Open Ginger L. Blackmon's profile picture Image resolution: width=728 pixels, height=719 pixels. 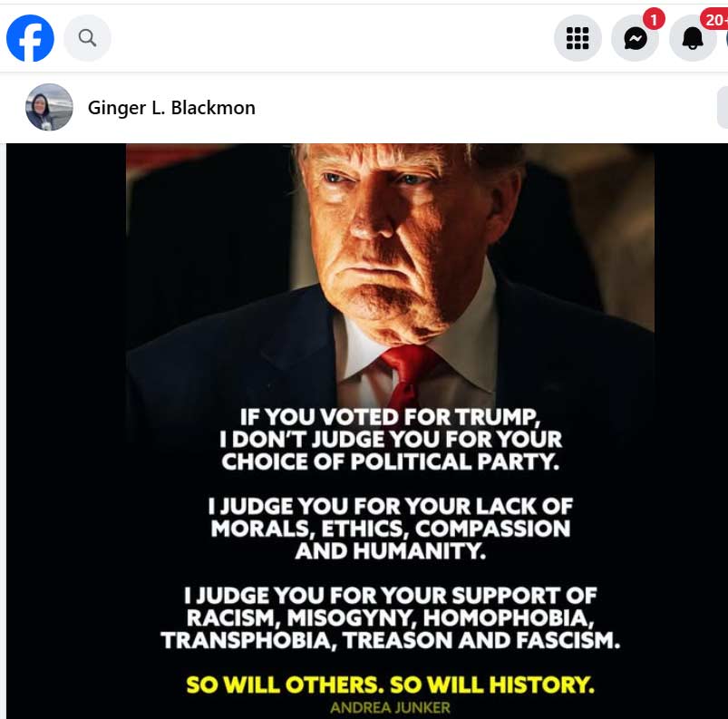(49, 107)
